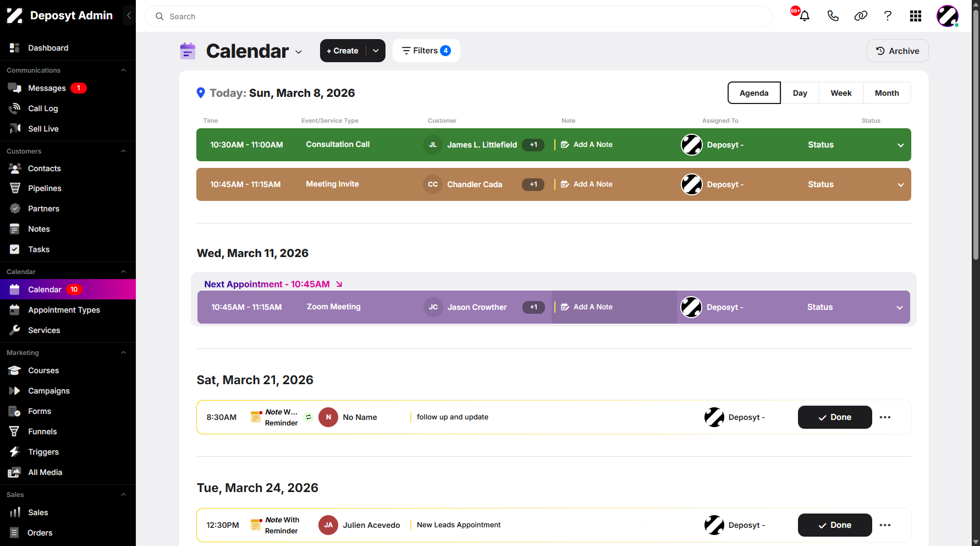Viewport: 980px width, 546px height.
Task: Switch to the Agenda view tab
Action: (754, 93)
